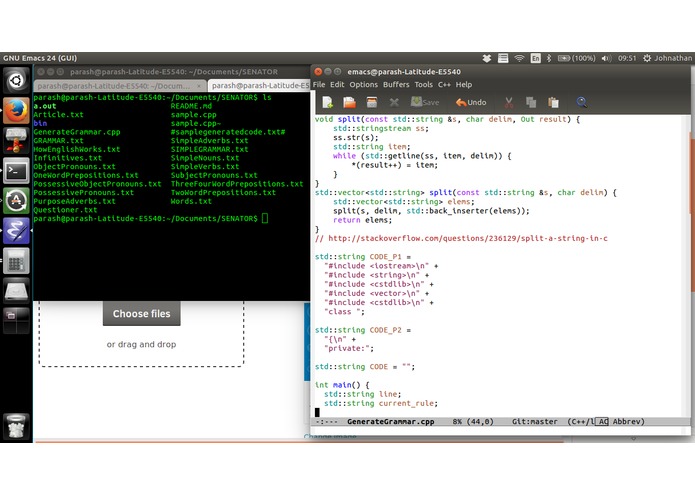This screenshot has height=494, width=695.
Task: Open the Emacs Options menu
Action: (x=363, y=85)
